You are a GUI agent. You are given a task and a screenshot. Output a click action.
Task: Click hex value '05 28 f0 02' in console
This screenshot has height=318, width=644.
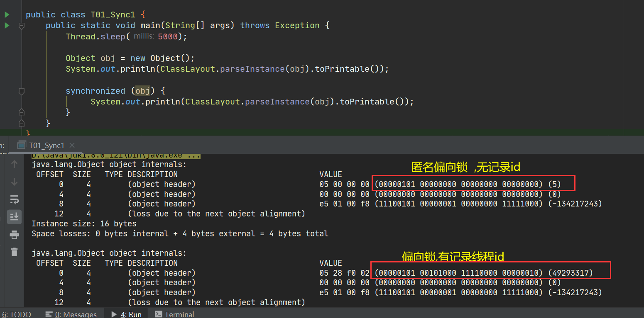(344, 273)
